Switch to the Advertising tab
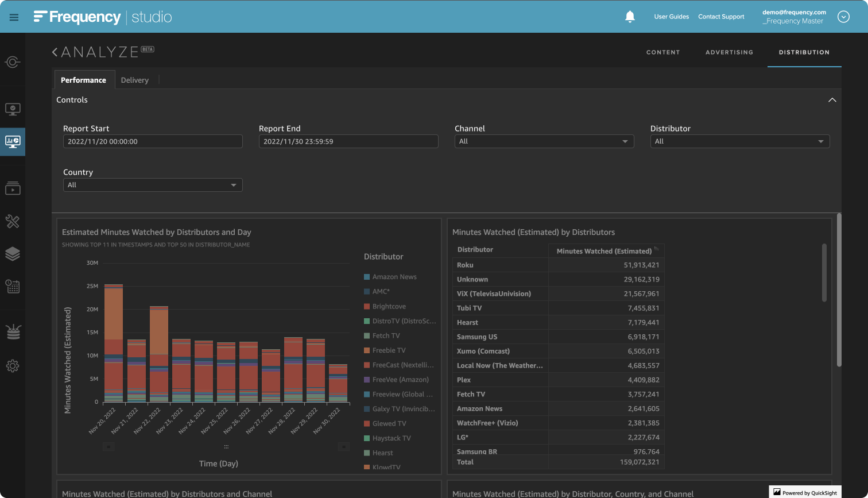 [729, 52]
